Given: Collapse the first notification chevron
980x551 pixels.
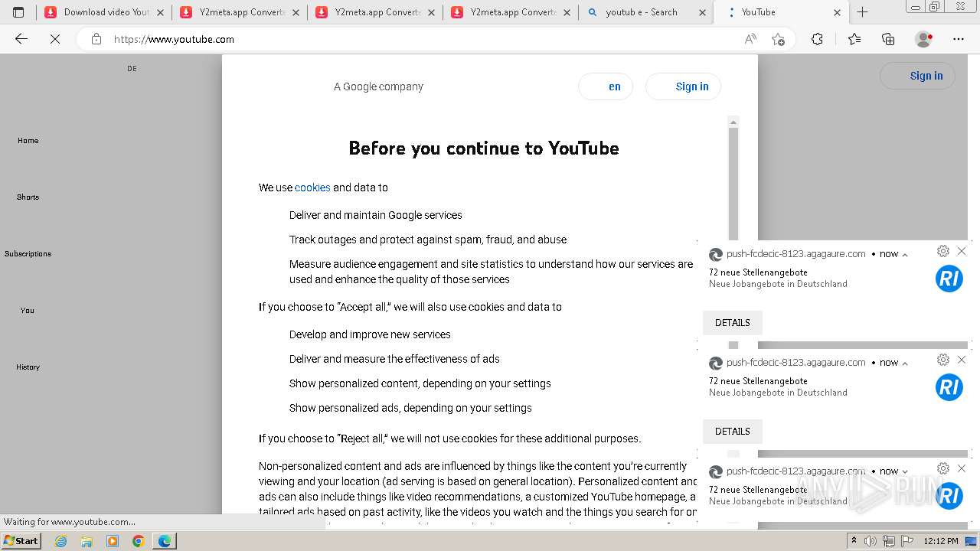Looking at the screenshot, I should click(x=905, y=255).
